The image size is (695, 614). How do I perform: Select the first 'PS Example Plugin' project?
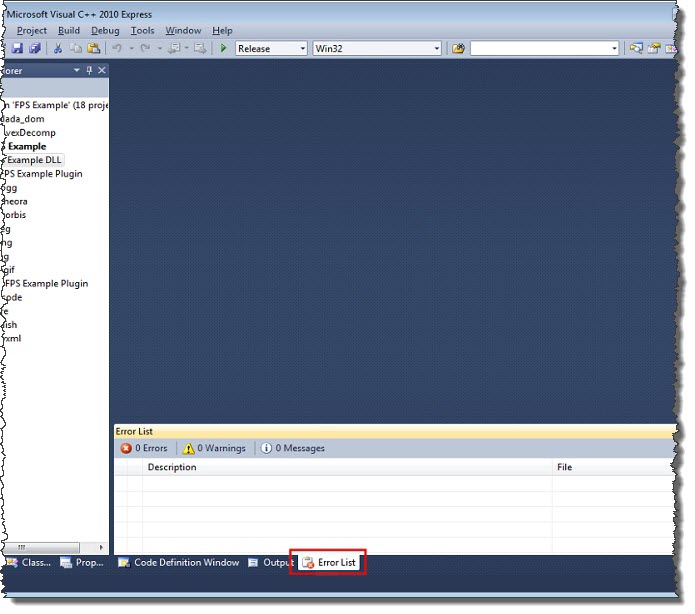(x=43, y=174)
